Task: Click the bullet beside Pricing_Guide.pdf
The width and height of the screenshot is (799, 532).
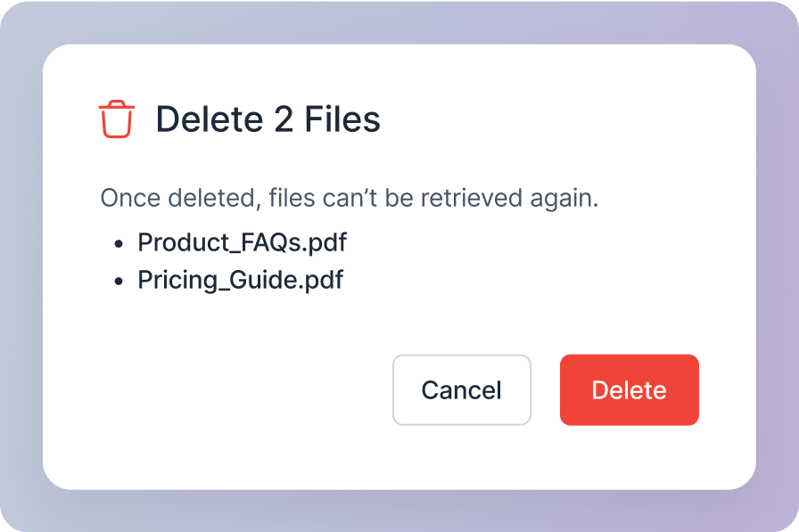Action: (119, 281)
